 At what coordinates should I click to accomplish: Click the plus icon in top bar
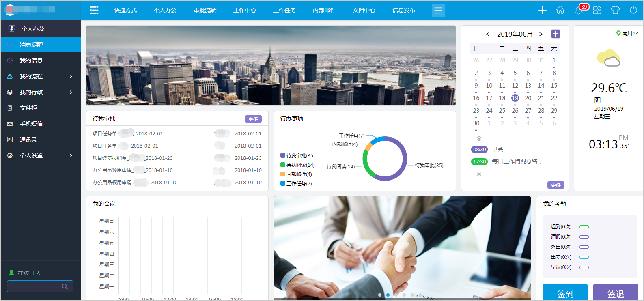click(x=543, y=10)
